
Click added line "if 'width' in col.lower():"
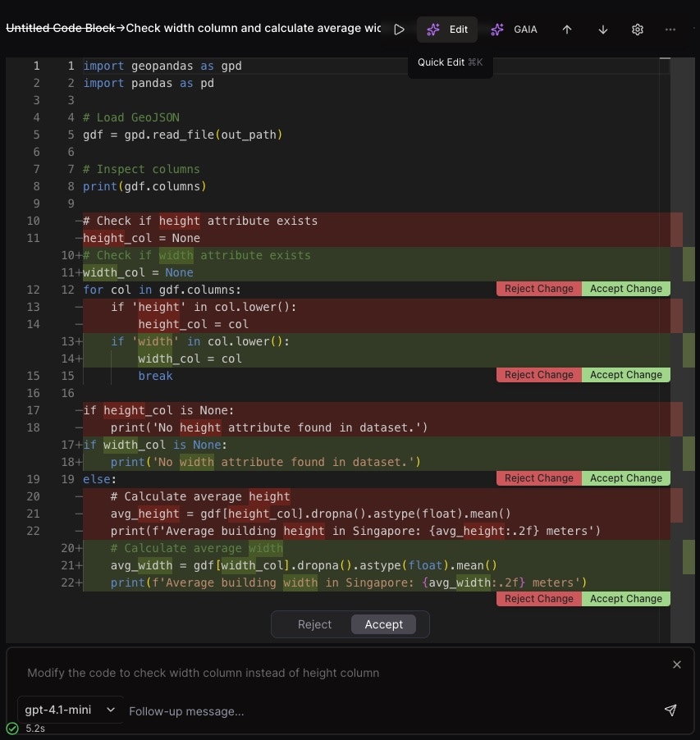[x=200, y=341]
